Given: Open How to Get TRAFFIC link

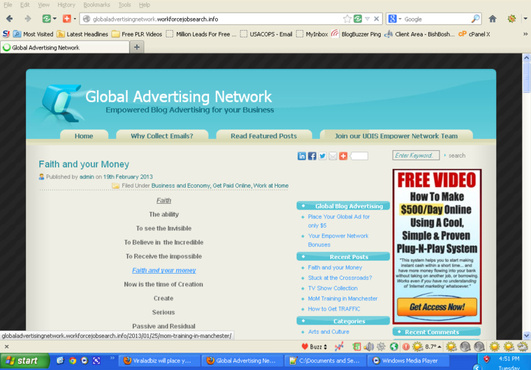Looking at the screenshot, I should pyautogui.click(x=334, y=309).
